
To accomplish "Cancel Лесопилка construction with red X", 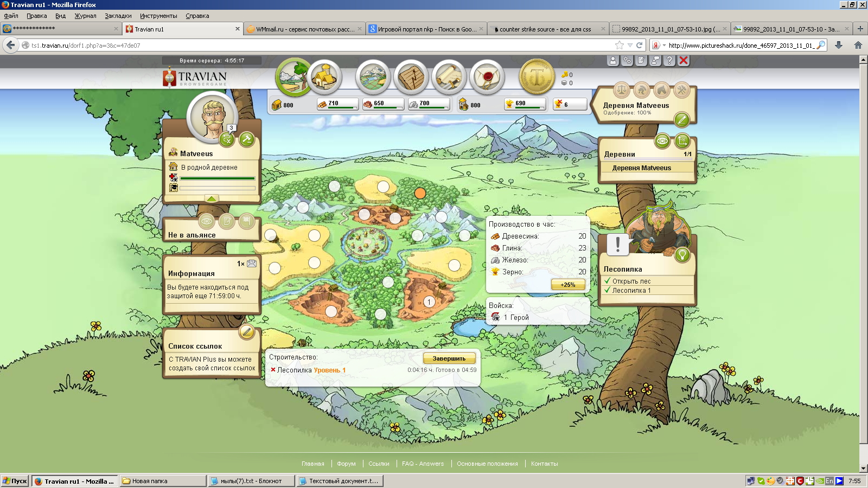I will (x=273, y=370).
